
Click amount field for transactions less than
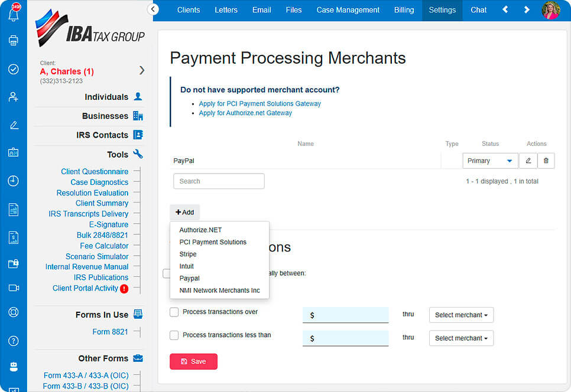[345, 338]
